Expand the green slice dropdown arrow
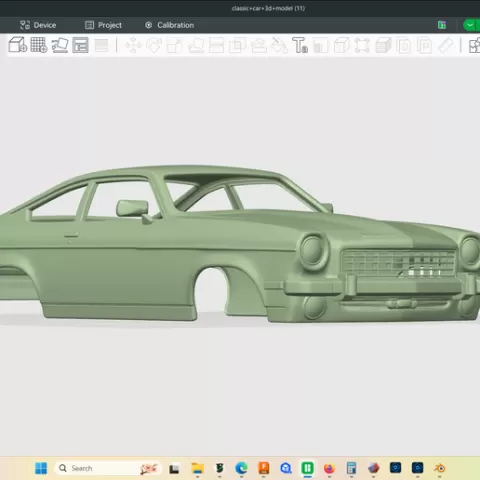The image size is (480, 480). pos(470,25)
